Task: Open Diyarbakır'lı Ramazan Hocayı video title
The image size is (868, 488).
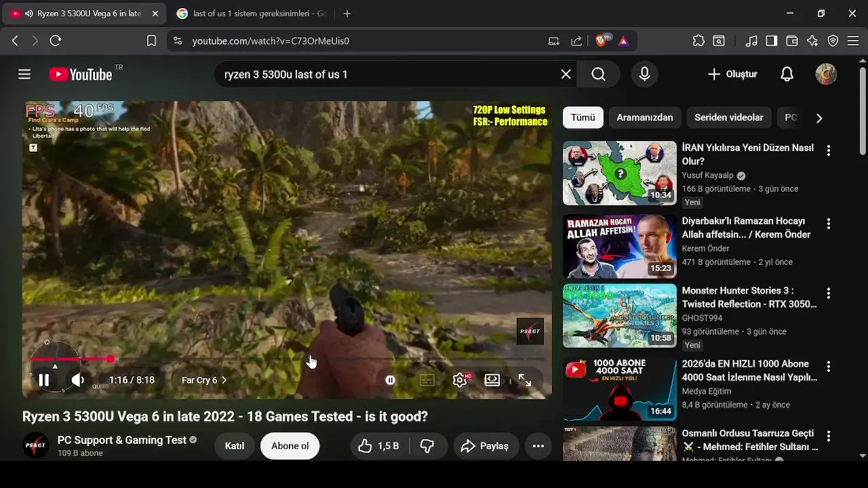Action: point(747,228)
